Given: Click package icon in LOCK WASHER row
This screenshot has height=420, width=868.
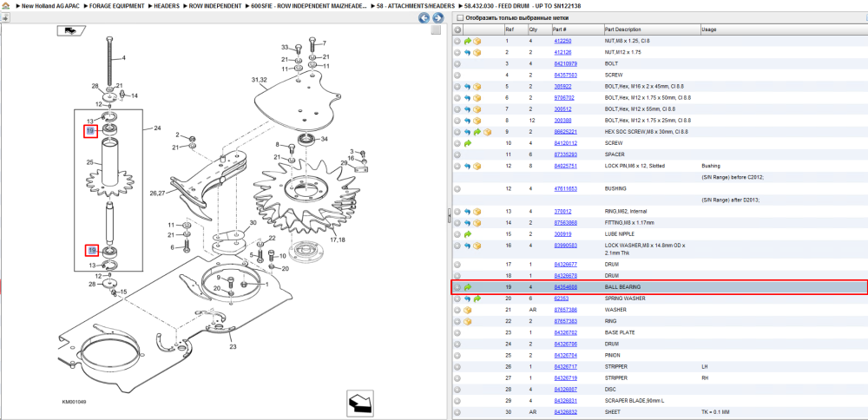Looking at the screenshot, I should point(477,245).
